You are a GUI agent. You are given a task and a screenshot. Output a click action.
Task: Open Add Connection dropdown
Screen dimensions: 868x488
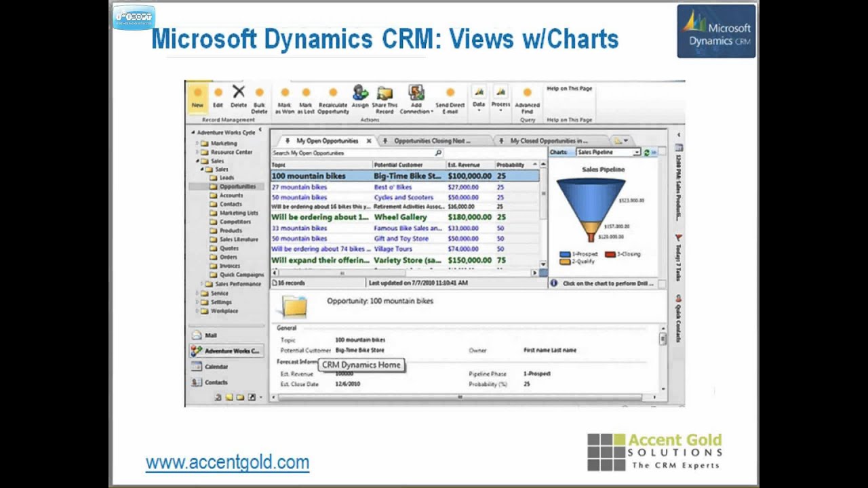416,100
